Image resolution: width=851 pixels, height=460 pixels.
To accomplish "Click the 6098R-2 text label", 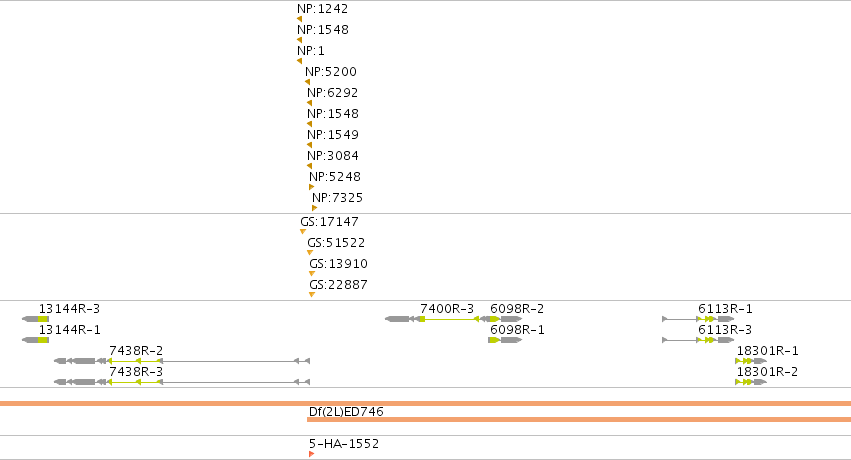I will 517,309.
